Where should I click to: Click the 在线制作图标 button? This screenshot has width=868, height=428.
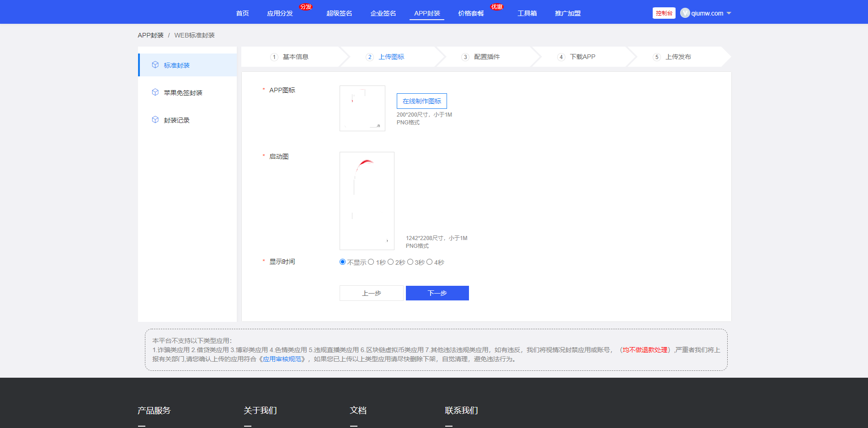(421, 101)
